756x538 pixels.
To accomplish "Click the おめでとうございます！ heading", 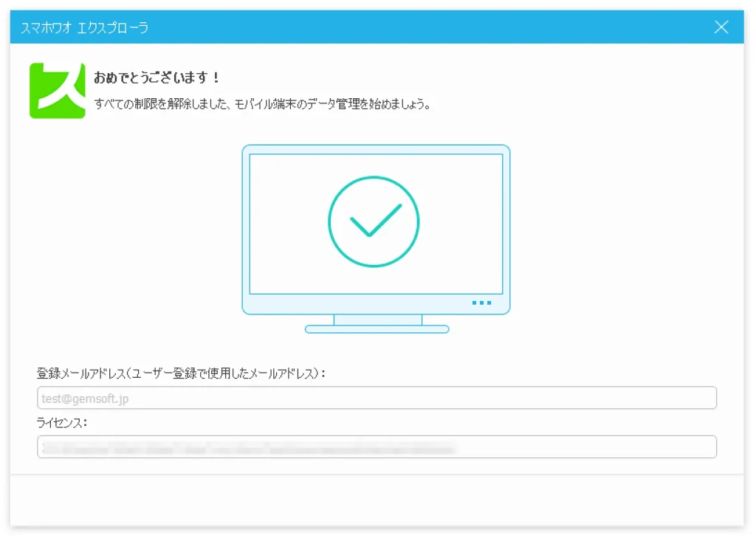I will tap(157, 77).
